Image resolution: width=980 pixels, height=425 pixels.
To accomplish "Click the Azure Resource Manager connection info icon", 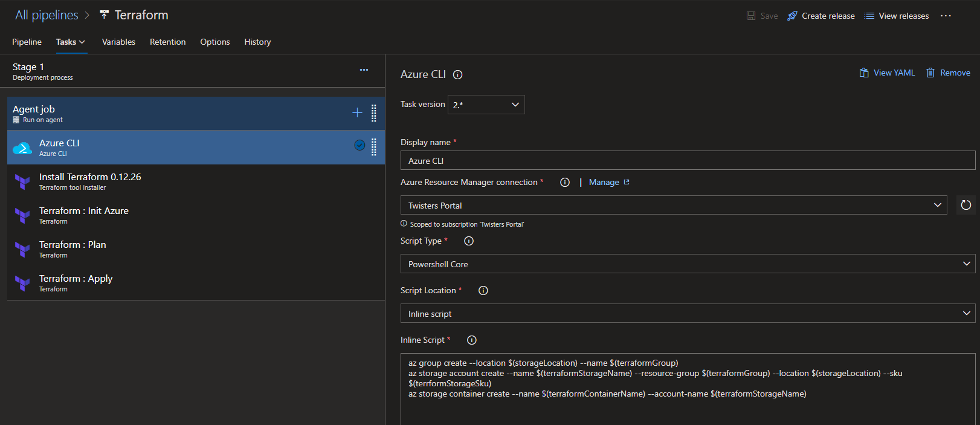I will point(565,183).
